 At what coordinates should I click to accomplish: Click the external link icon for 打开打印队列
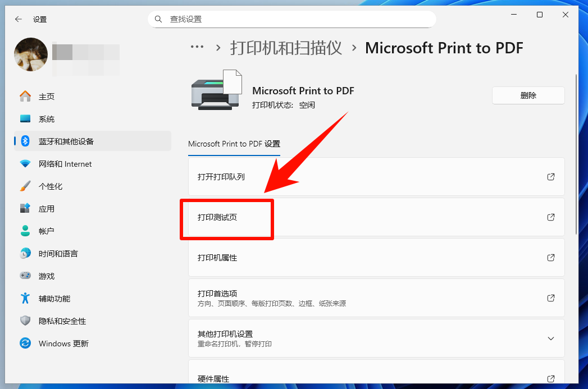pos(550,176)
